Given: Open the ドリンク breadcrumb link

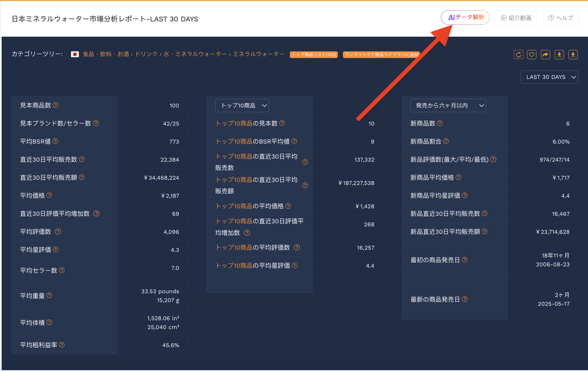Looking at the screenshot, I should click(146, 54).
